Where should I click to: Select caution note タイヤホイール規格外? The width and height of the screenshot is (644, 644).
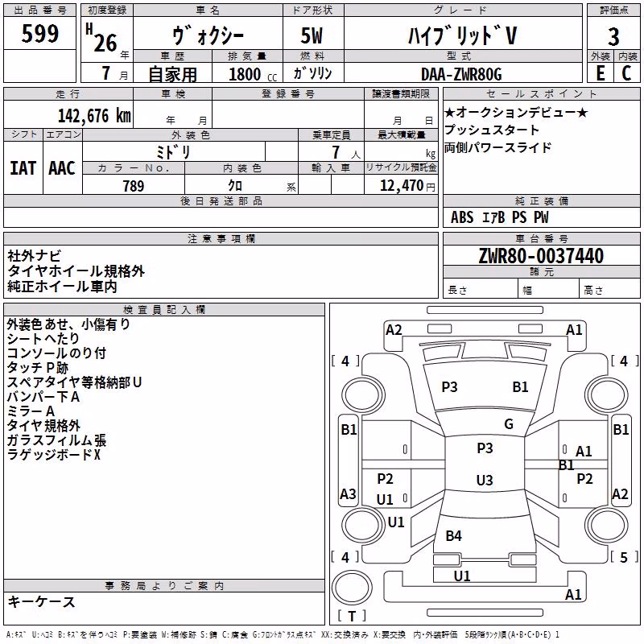point(76,271)
